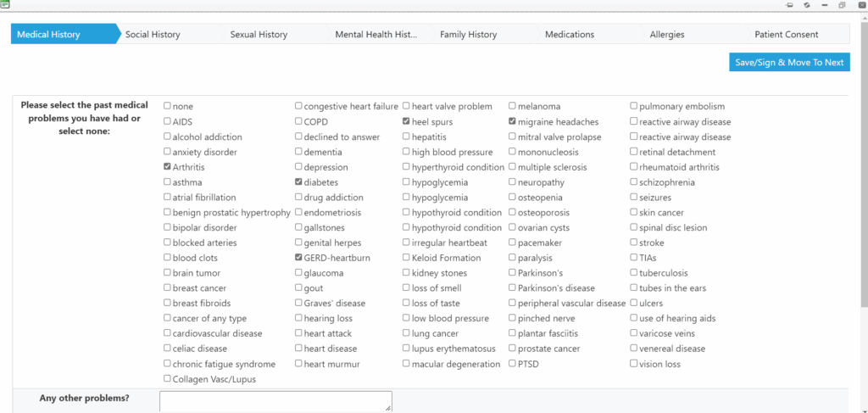Viewport: 868px width, 413px height.
Task: Click the vertical scrollbar on the right
Action: click(863, 170)
